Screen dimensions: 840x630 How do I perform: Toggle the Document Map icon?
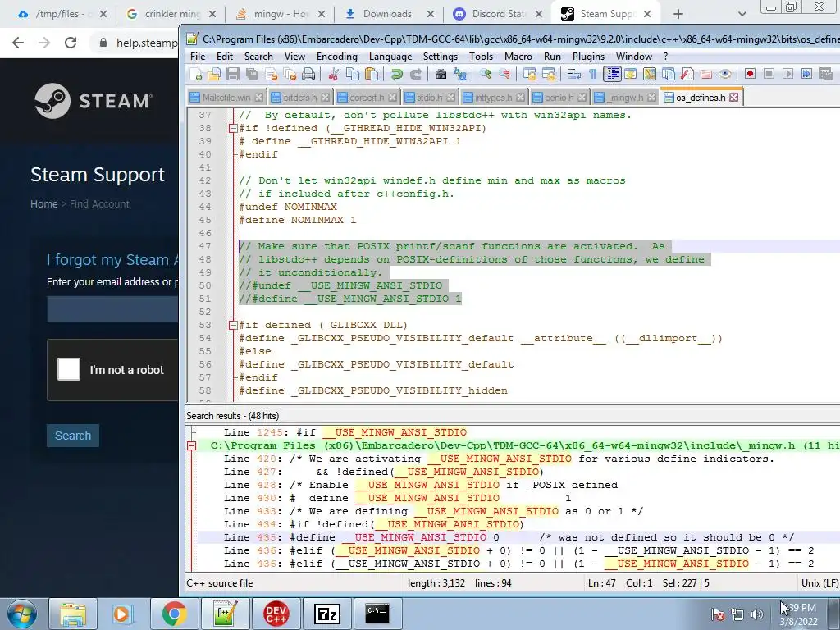[650, 74]
